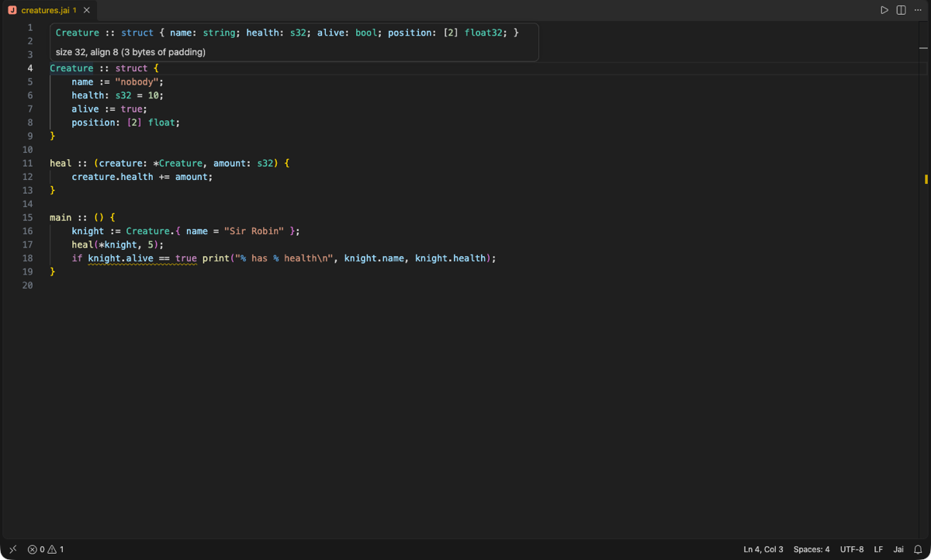The height and width of the screenshot is (560, 931).
Task: Click line number 11 in gutter
Action: [x=28, y=164]
